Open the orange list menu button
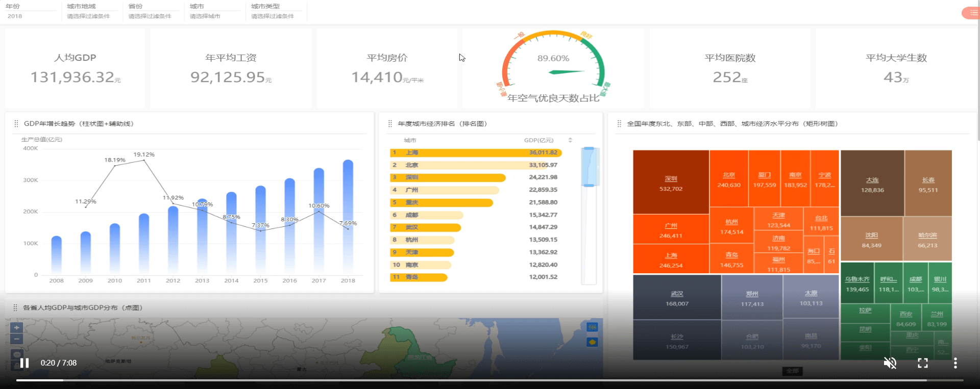This screenshot has width=980, height=389. pyautogui.click(x=972, y=13)
